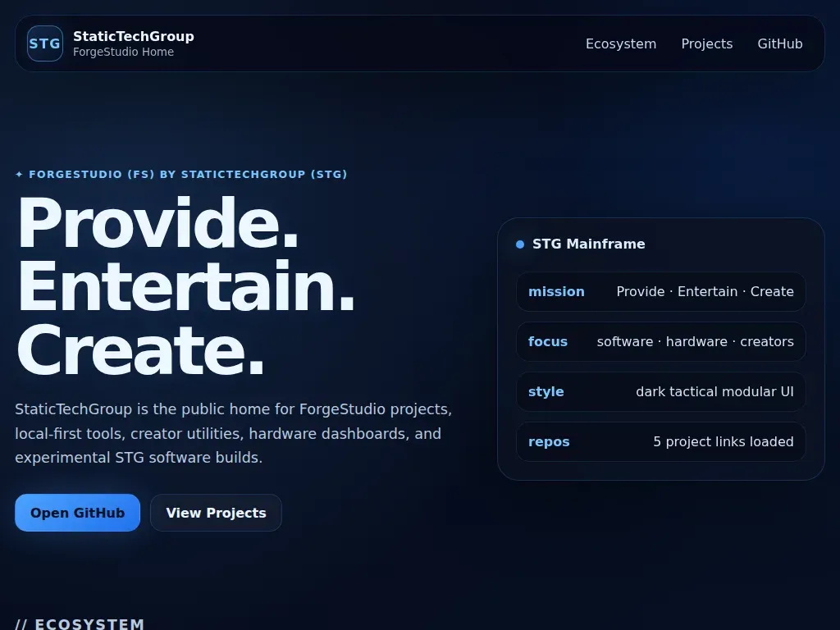Click the // ECOSYSTEM section heading
Image resolution: width=840 pixels, height=630 pixels.
[x=80, y=623]
